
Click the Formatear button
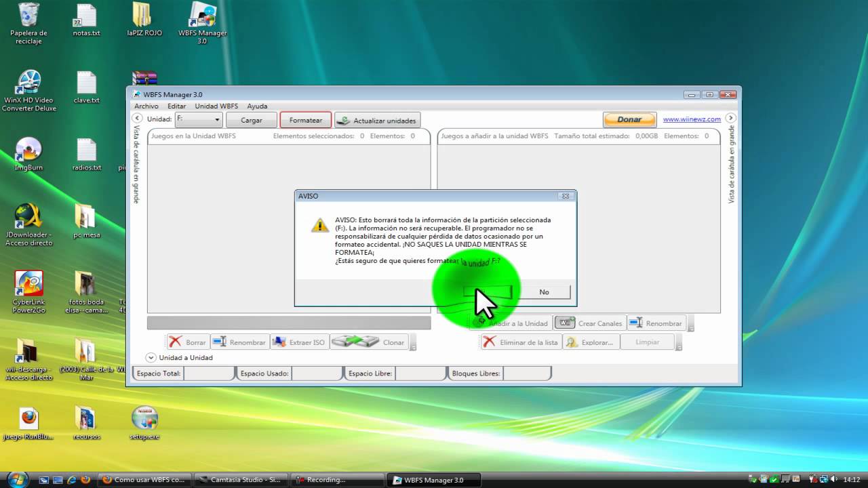click(x=306, y=120)
